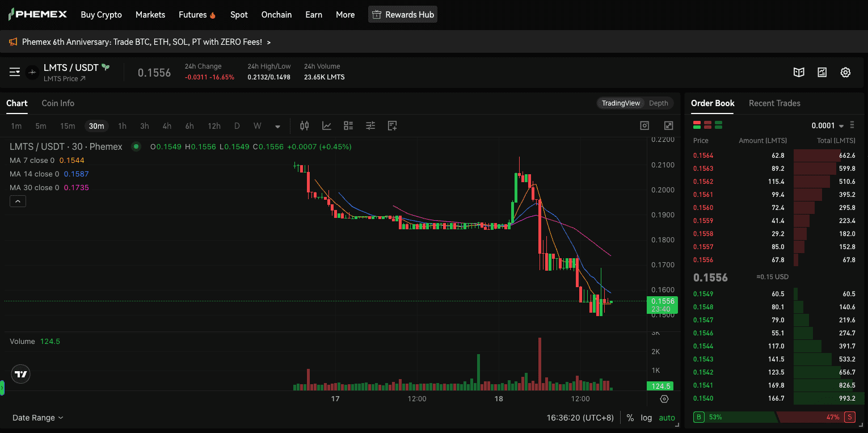Take a chart snapshot with camera icon
Viewport: 868px width, 433px height.
(644, 125)
